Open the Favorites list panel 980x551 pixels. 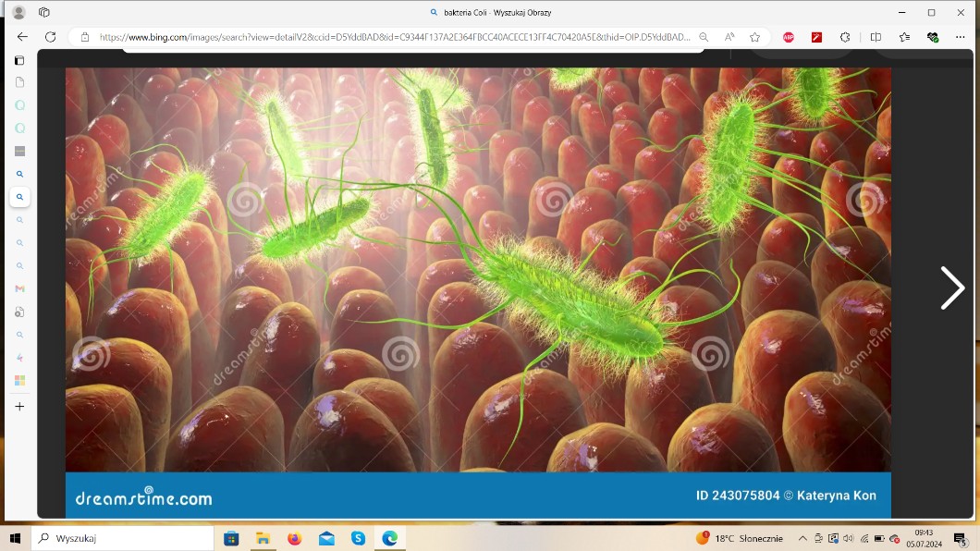tap(904, 37)
